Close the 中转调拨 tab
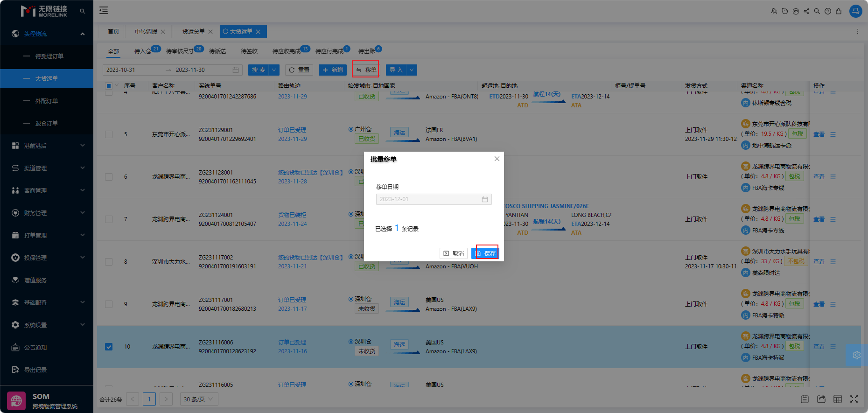The width and height of the screenshot is (868, 413). pos(163,32)
